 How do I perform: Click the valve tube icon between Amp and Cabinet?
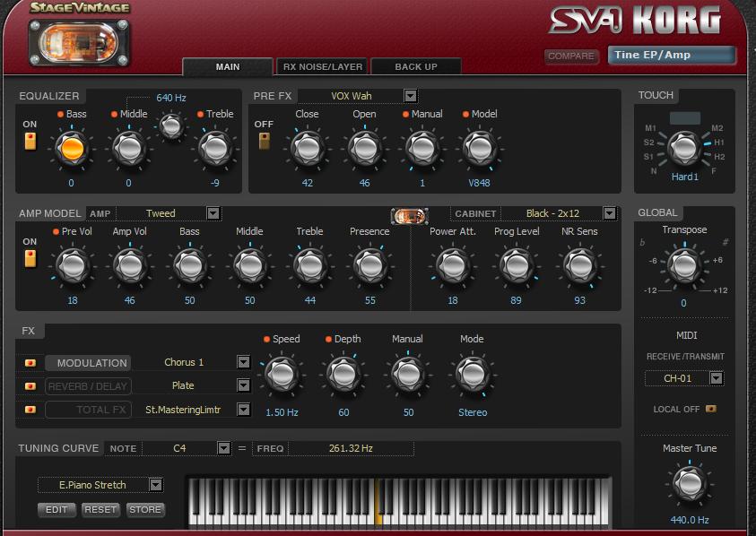tap(409, 216)
